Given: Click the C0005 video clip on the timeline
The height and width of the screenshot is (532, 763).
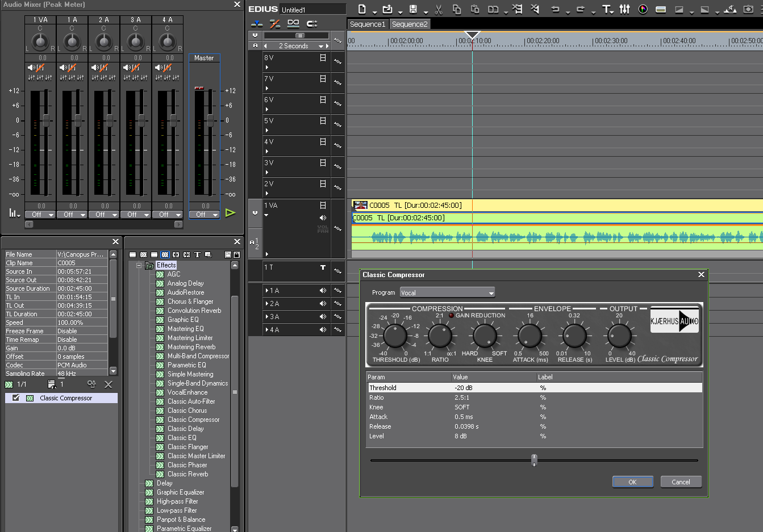Looking at the screenshot, I should 557,205.
